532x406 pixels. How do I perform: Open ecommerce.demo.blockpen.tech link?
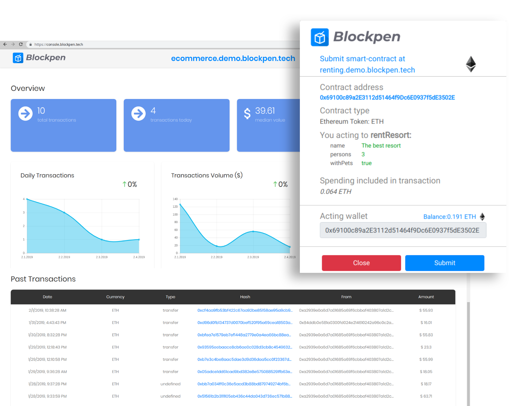233,58
